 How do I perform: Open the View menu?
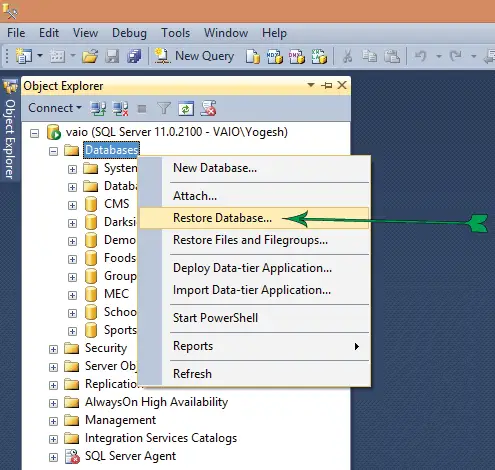85,33
